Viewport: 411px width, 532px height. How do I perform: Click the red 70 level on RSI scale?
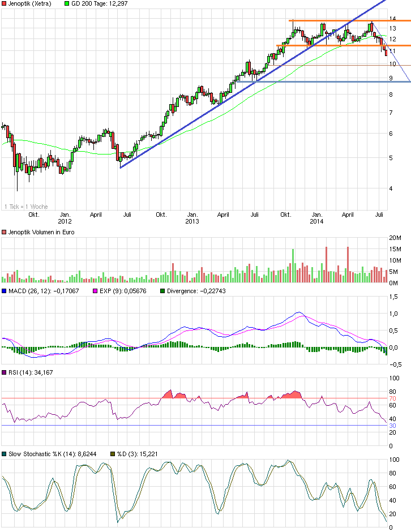(392, 398)
